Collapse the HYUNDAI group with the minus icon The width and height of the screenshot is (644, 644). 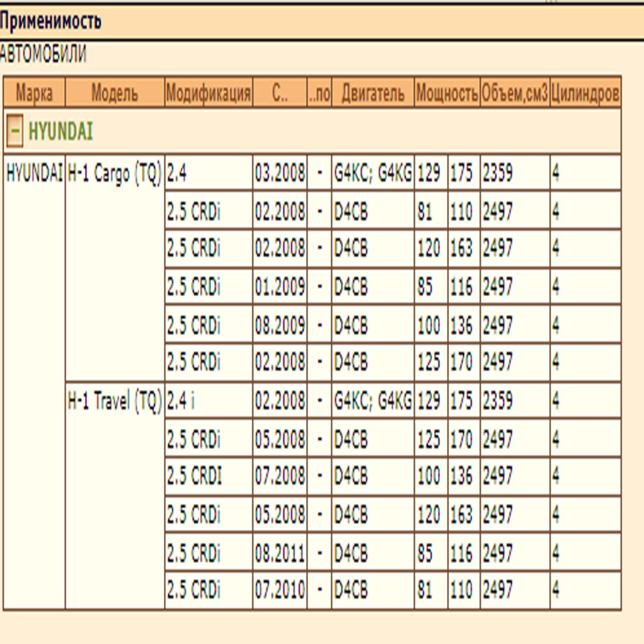click(15, 131)
